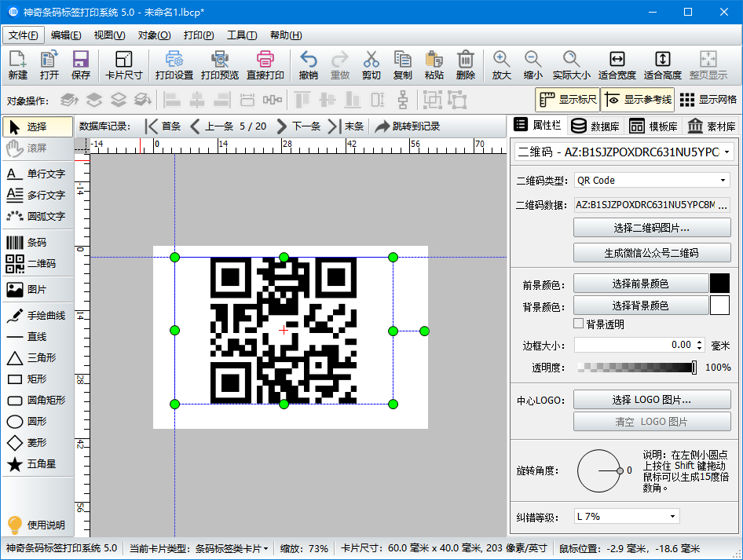Open the 编辑(E) menu
This screenshot has width=743, height=560.
pyautogui.click(x=66, y=35)
